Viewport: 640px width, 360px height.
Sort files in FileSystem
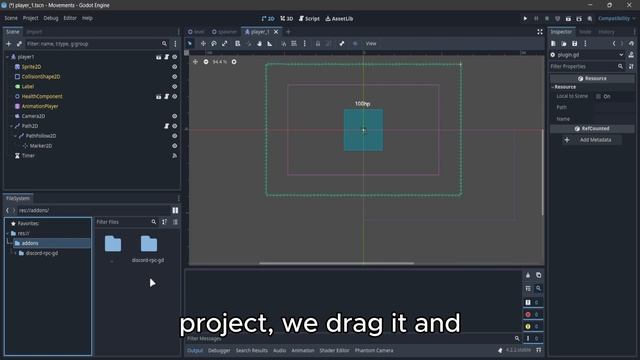[164, 222]
